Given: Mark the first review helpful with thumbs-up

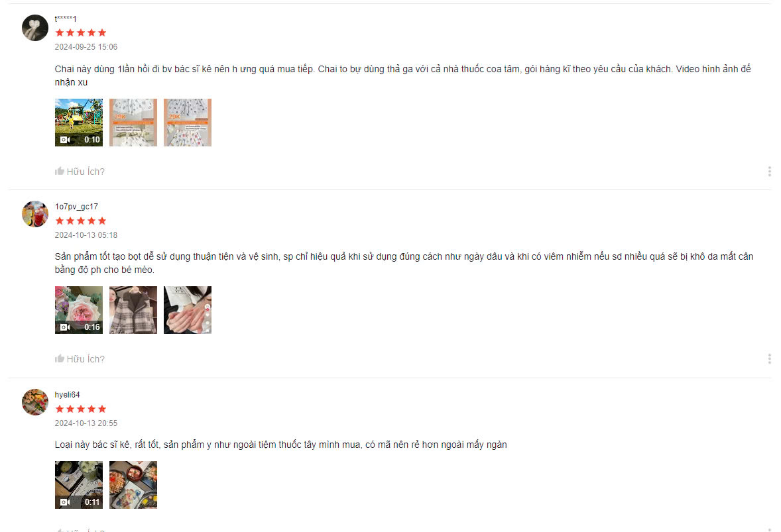Looking at the screenshot, I should tap(60, 171).
